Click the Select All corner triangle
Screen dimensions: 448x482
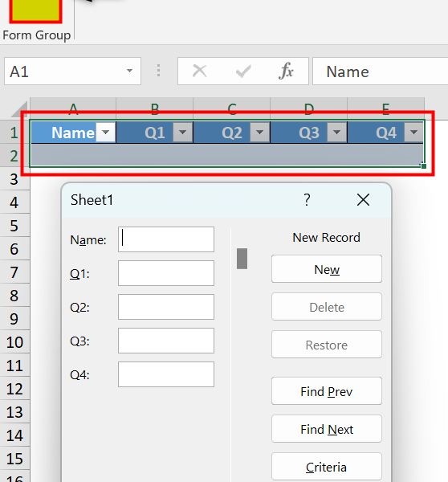[x=20, y=109]
